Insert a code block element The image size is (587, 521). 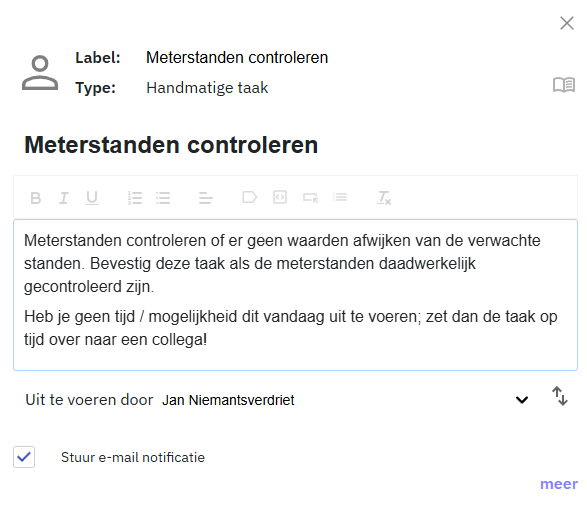[280, 197]
